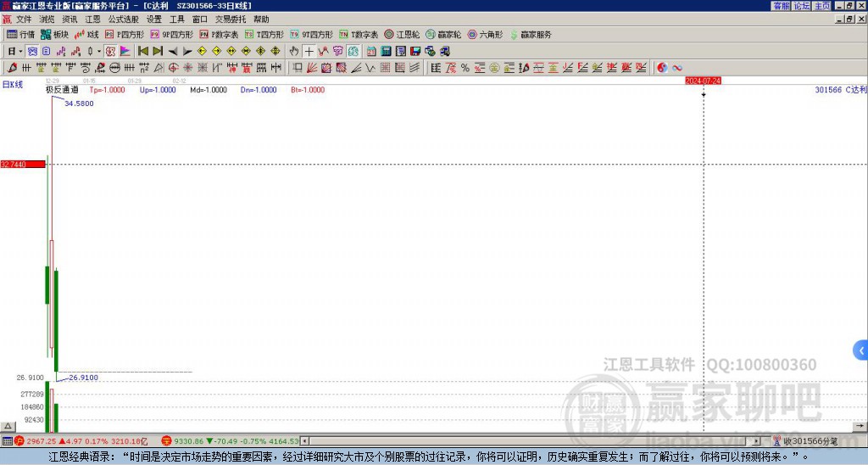The height and width of the screenshot is (465, 868).
Task: Click the save disk icon
Action: pos(415,51)
